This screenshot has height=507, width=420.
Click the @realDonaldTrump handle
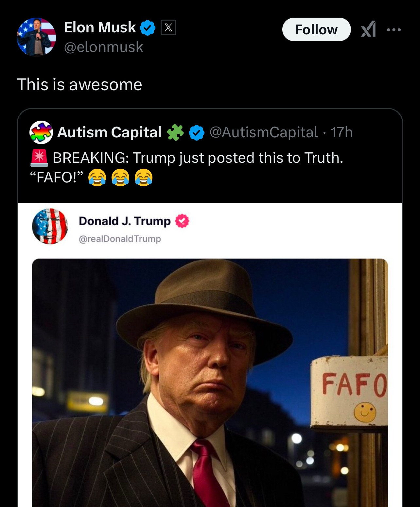coord(120,239)
